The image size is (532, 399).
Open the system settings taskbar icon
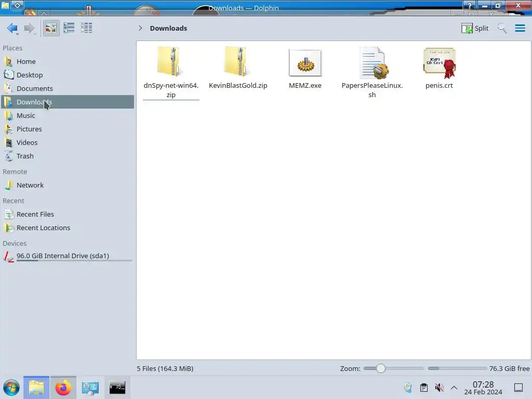(x=90, y=388)
